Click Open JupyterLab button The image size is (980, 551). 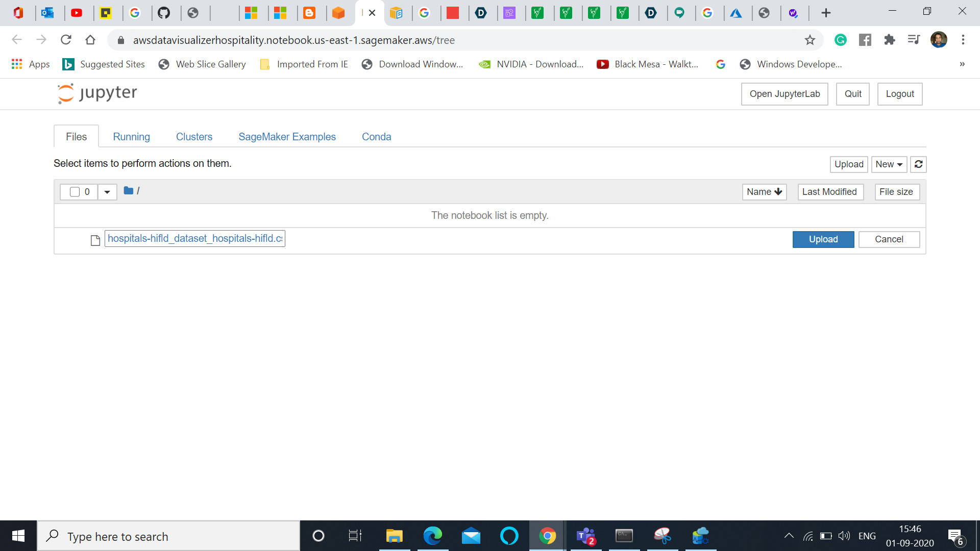point(785,94)
